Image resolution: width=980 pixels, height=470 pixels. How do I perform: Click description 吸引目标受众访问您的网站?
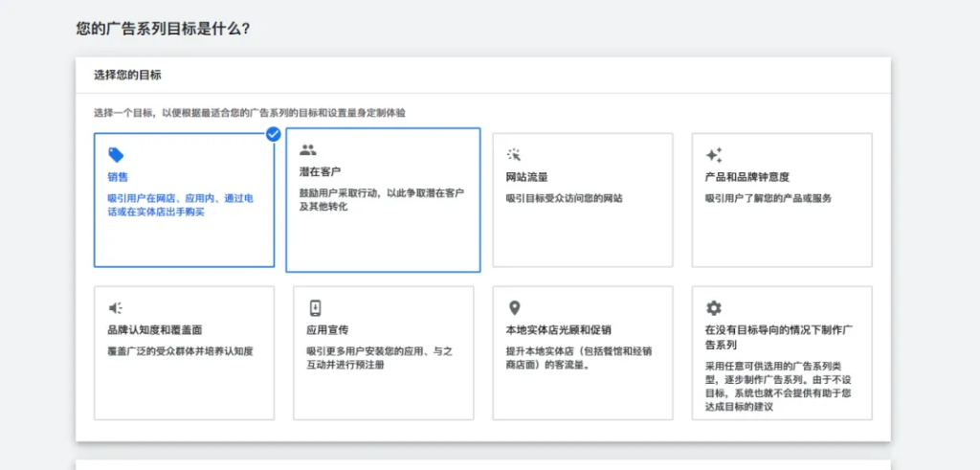(565, 199)
